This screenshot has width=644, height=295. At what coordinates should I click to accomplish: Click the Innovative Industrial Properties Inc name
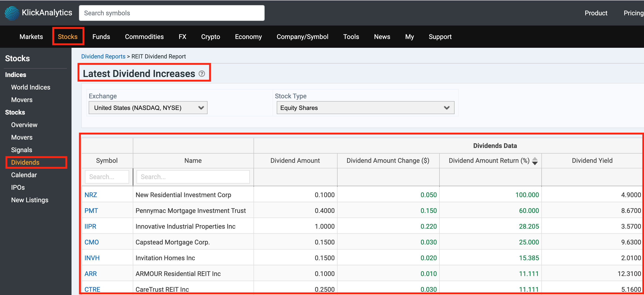coord(185,226)
